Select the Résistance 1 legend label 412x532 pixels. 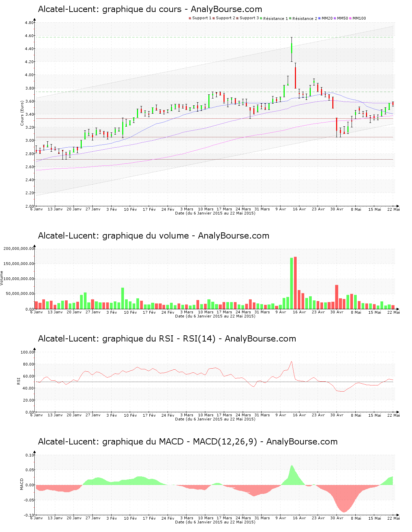pos(275,19)
